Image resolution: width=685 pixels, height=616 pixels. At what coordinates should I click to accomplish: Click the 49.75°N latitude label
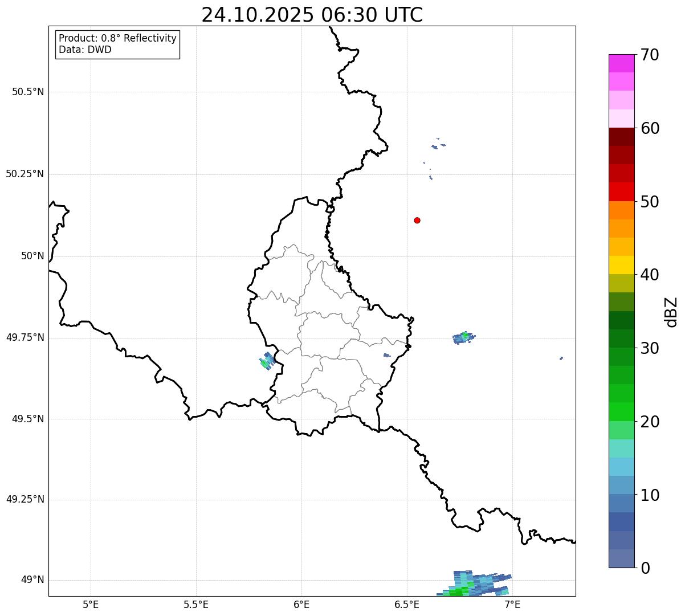pyautogui.click(x=25, y=337)
